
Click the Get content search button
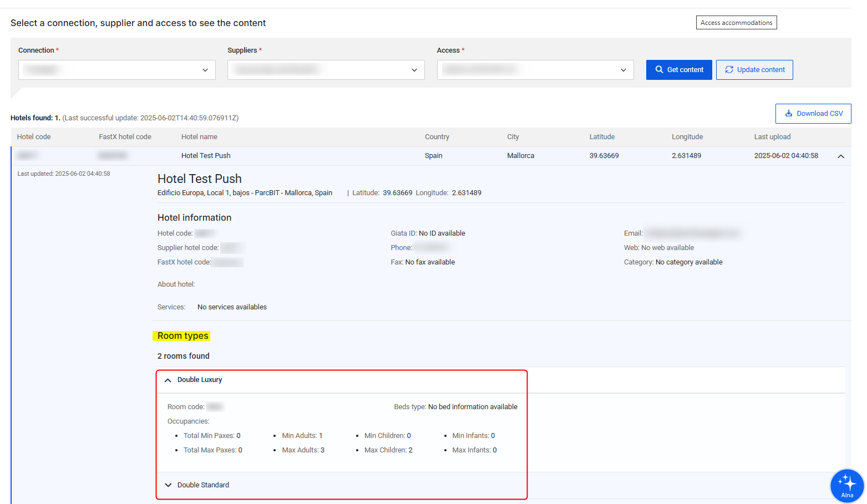click(678, 70)
